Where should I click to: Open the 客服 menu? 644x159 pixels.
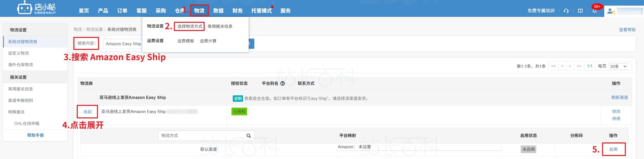click(142, 11)
